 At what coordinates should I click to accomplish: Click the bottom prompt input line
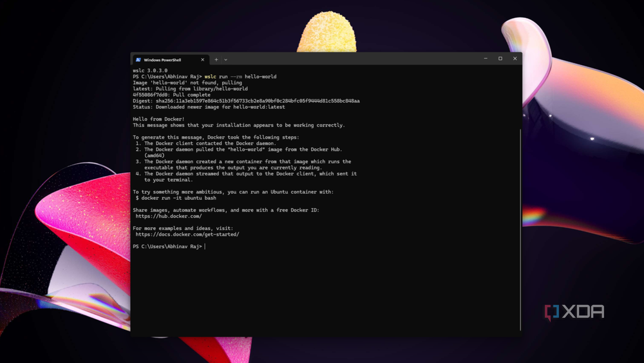pos(169,247)
